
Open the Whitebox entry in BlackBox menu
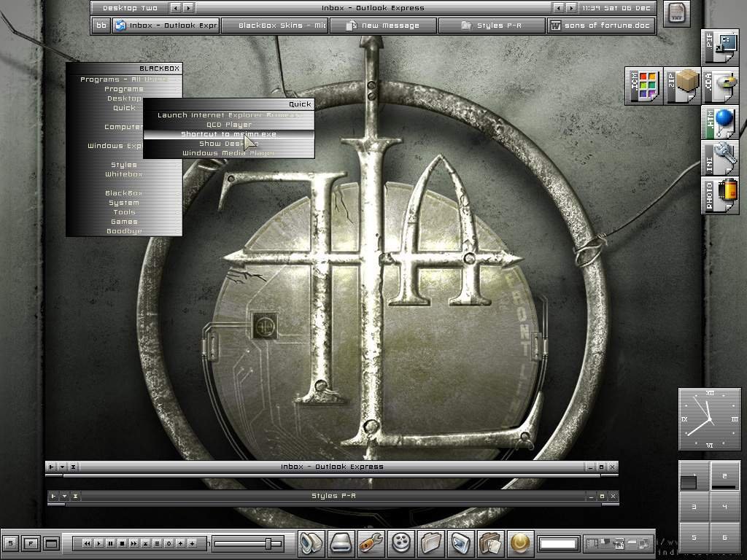(x=124, y=174)
